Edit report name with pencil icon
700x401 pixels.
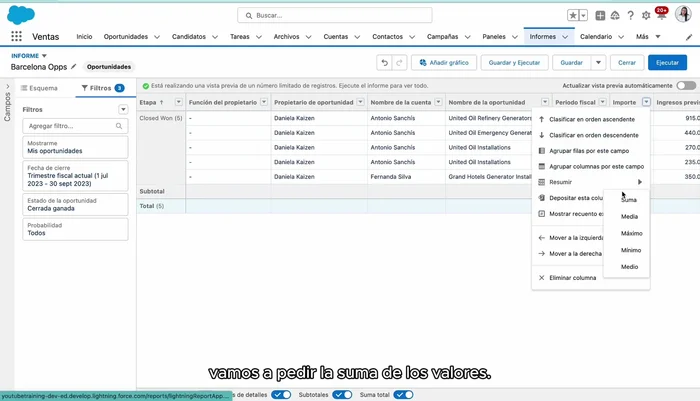[73, 67]
